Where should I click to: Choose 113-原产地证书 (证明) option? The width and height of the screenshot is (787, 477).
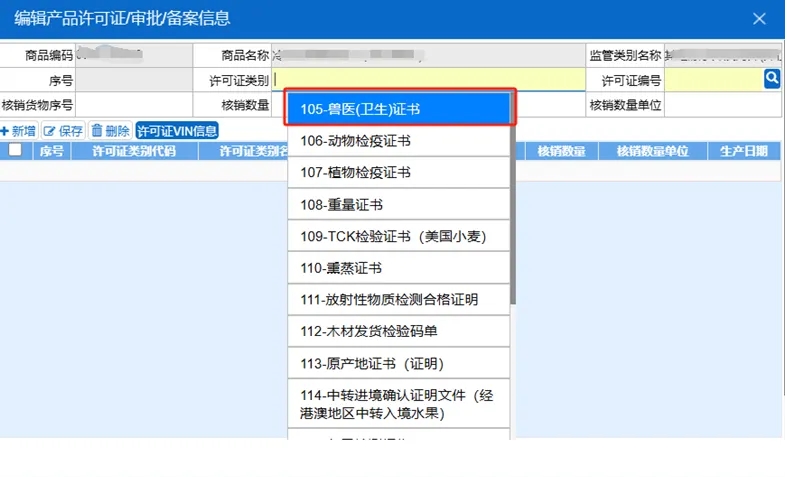[398, 363]
